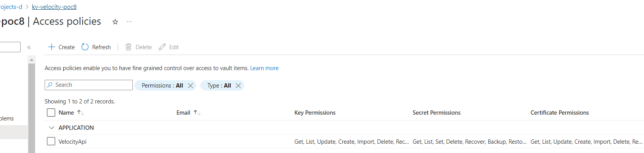This screenshot has width=644, height=153.
Task: Open the Permissions: All filter dropdown
Action: coord(162,86)
